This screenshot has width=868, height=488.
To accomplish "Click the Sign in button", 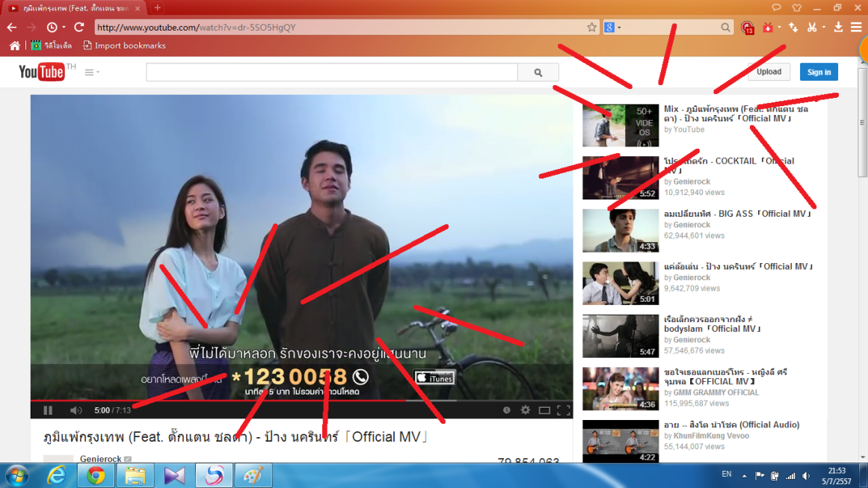I will (819, 72).
